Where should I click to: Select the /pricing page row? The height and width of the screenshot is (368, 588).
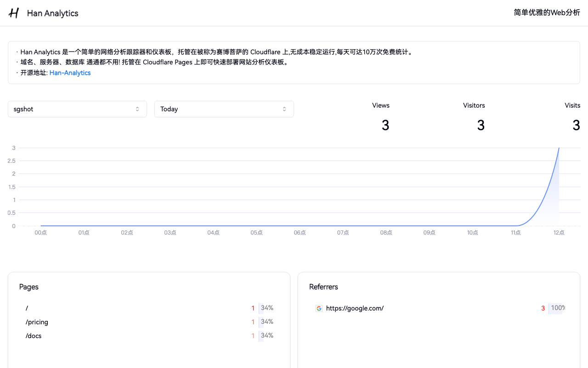(x=149, y=322)
